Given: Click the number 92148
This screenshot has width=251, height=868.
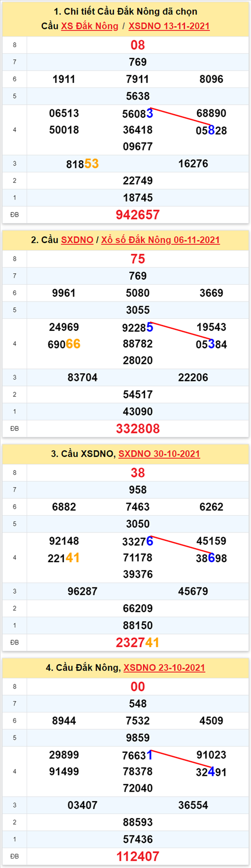Looking at the screenshot, I should coord(64,541).
